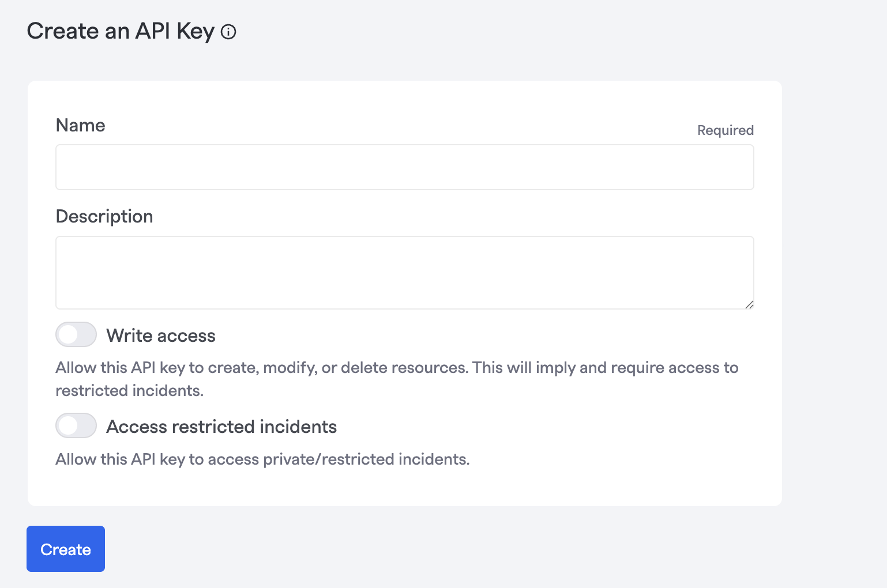Screen dimensions: 887x588
Task: Click the restricted incidents helper text
Action: [x=262, y=459]
